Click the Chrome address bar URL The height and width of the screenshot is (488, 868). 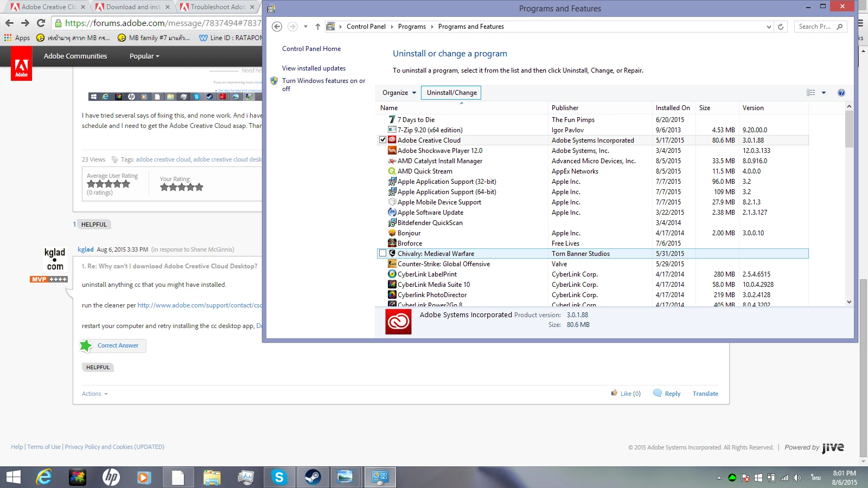[163, 23]
